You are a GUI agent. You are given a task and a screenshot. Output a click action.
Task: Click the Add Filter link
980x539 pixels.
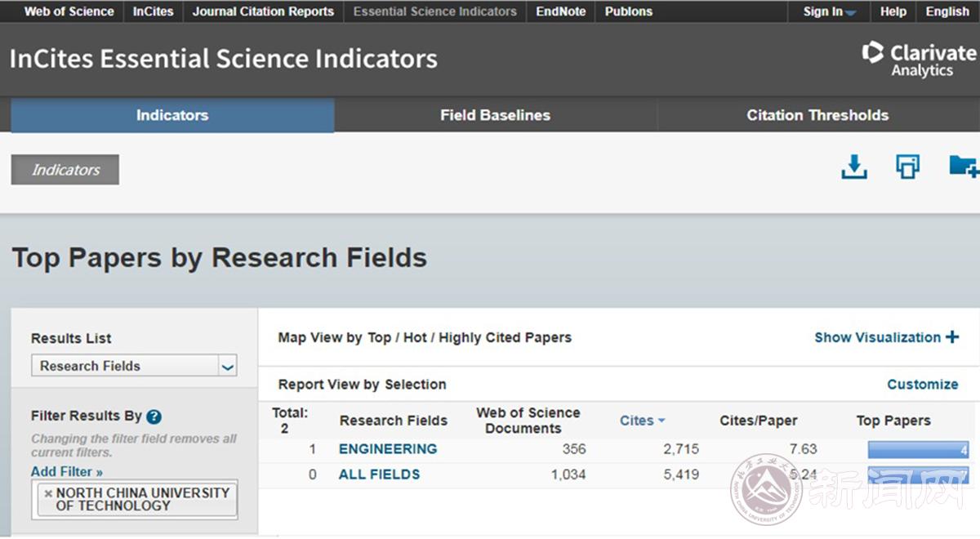67,472
